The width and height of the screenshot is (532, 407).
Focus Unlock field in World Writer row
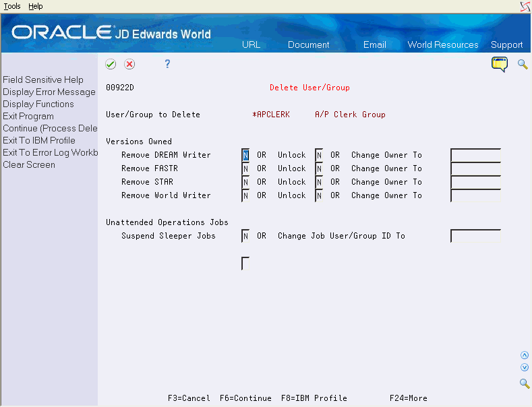tap(319, 195)
